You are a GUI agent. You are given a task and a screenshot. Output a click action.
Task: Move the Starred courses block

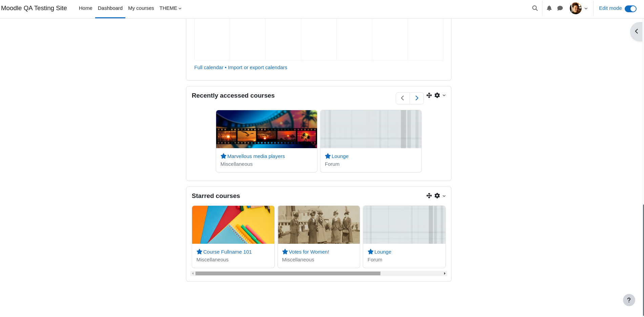[429, 196]
